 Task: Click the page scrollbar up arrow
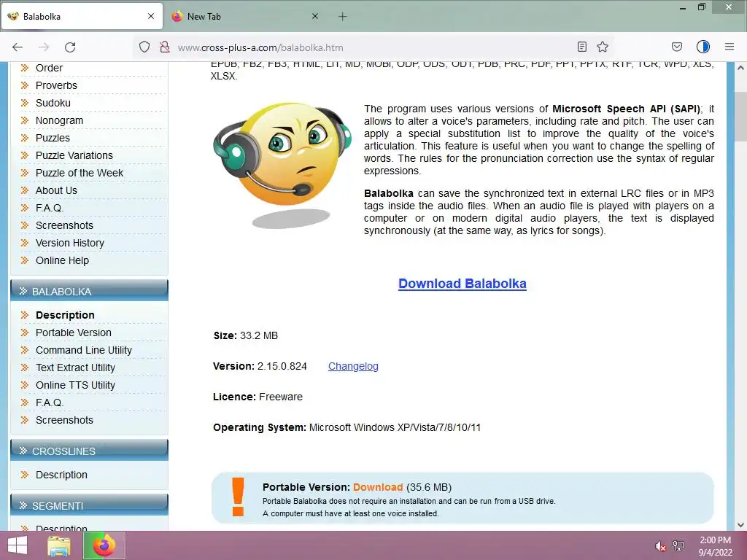[740, 68]
